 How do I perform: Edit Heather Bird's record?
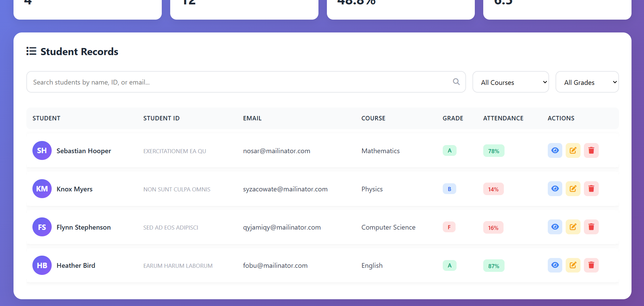click(x=573, y=265)
